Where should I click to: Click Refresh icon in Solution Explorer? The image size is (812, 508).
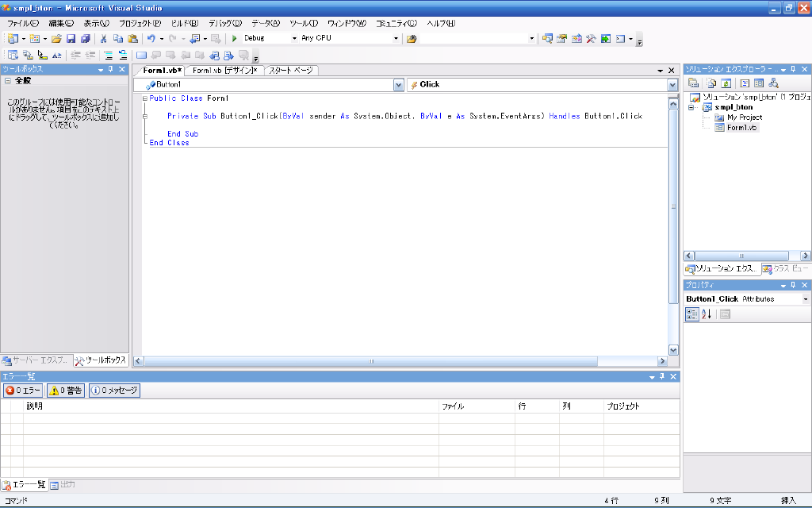coord(726,83)
